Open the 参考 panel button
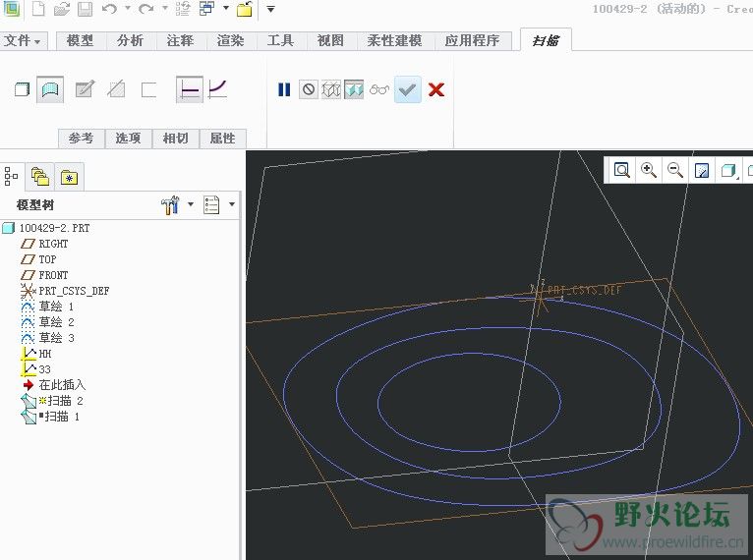This screenshot has width=753, height=560. [81, 139]
